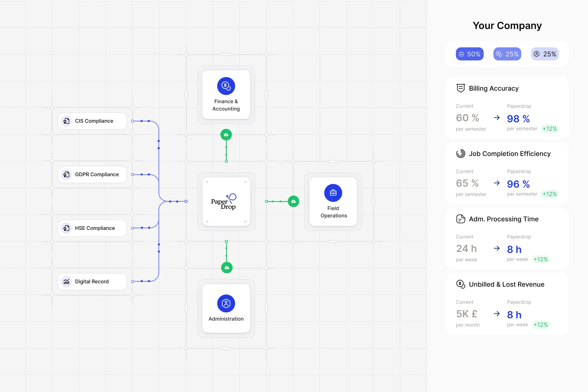This screenshot has width=588, height=392.
Task: Click input port left of PaperDrop card
Action: click(x=186, y=201)
